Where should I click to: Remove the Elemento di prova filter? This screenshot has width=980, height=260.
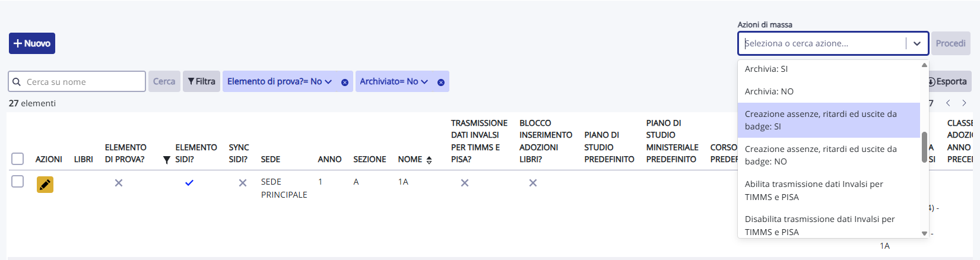point(345,83)
